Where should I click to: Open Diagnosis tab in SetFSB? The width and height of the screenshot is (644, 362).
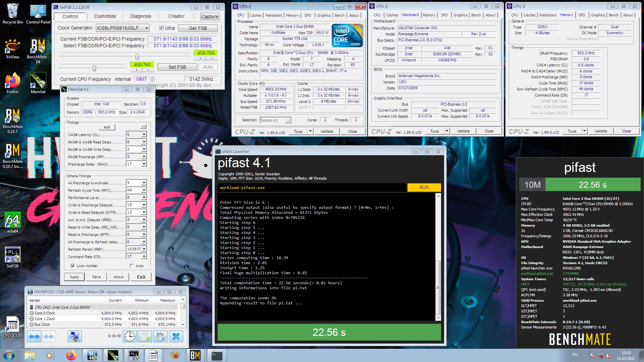[x=141, y=16]
